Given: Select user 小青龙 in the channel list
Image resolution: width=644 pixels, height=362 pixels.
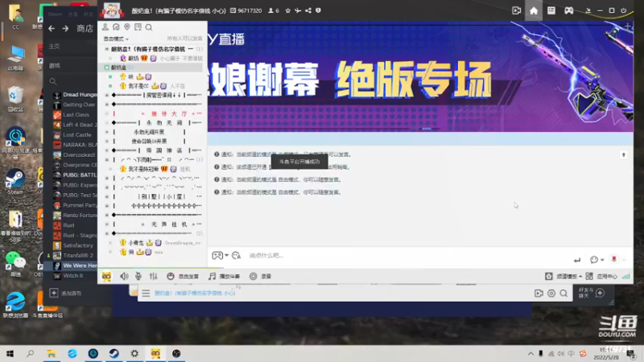Looking at the screenshot, I should [x=135, y=243].
